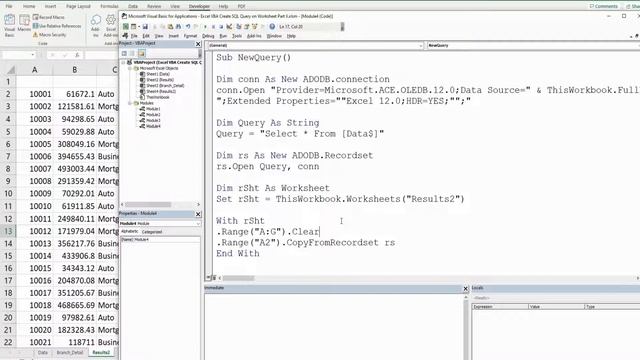Click the Find binoculars icon
The image size is (640, 360).
click(178, 27)
